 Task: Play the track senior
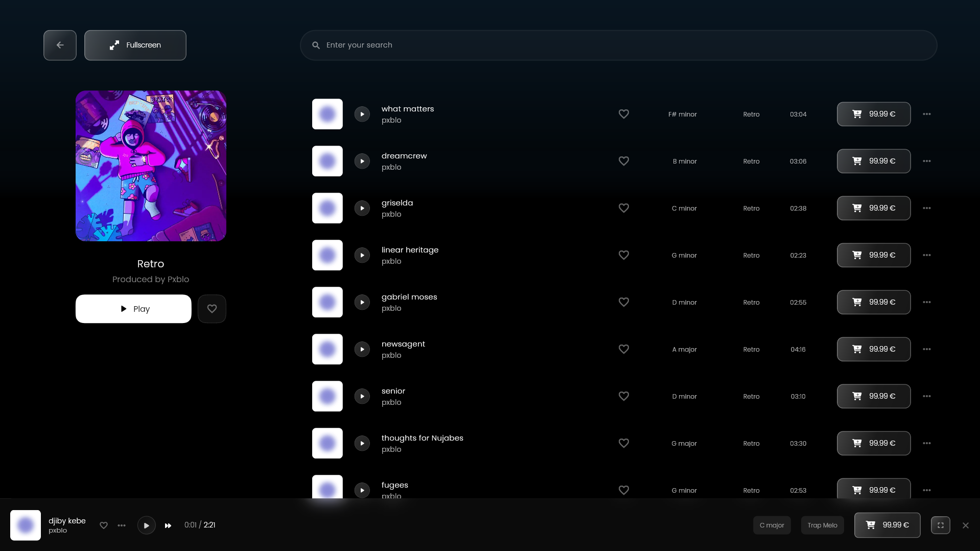(362, 396)
